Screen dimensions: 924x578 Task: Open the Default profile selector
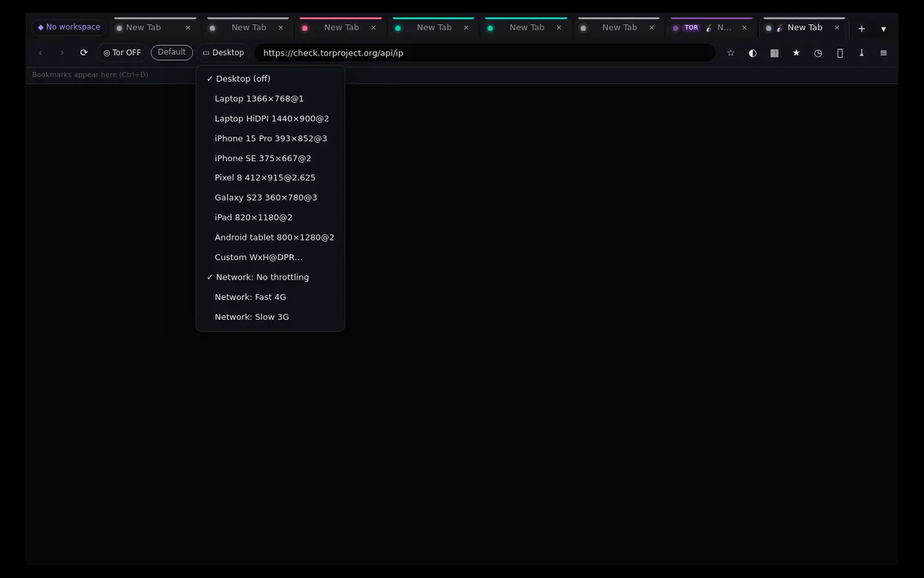click(172, 52)
